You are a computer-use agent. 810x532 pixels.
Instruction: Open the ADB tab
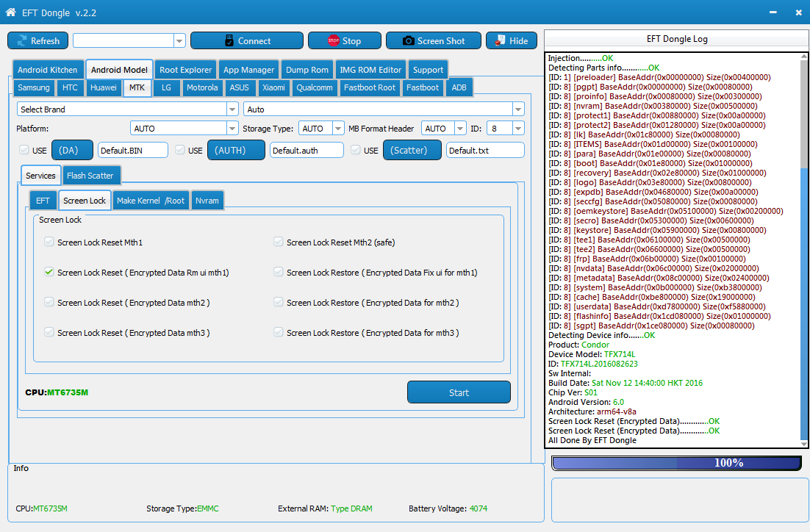tap(459, 87)
